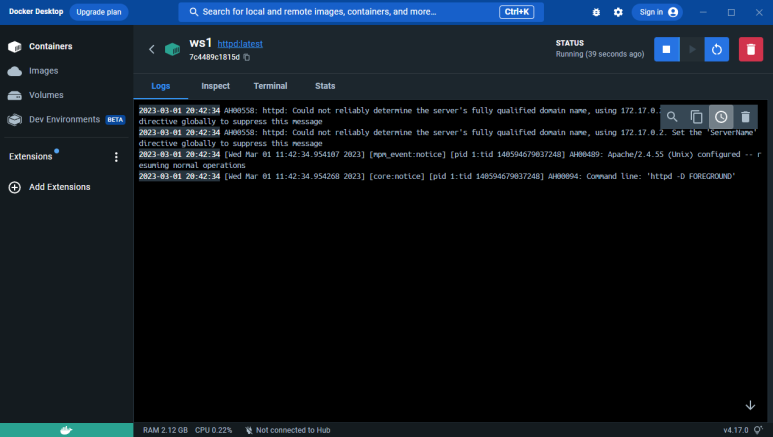Open the Containers section
Screen dimensions: 773x437
pos(51,46)
